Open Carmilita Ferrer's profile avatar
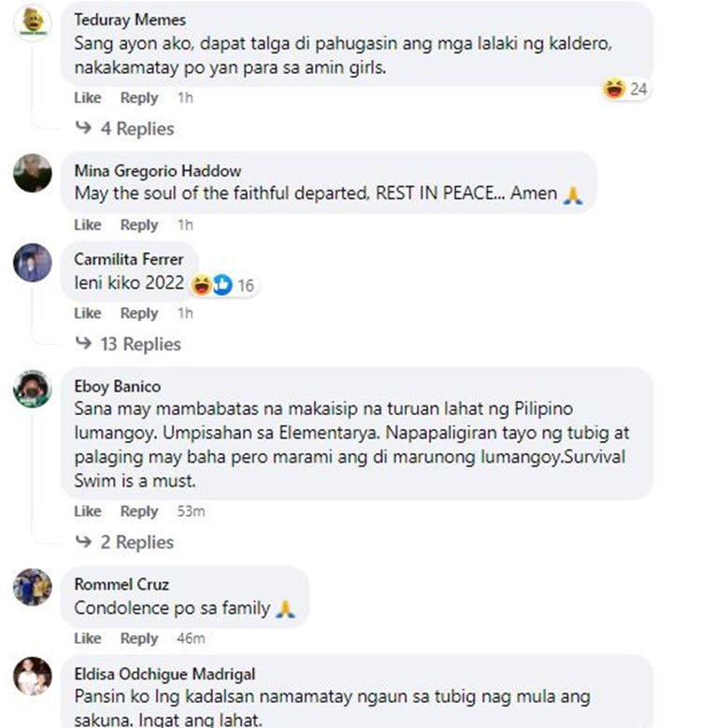 (33, 263)
